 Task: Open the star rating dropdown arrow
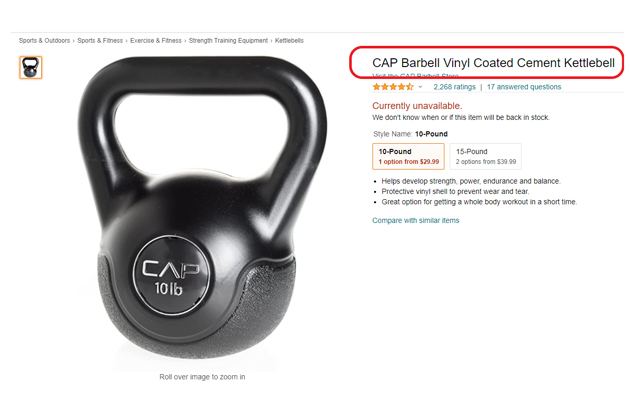[x=420, y=87]
